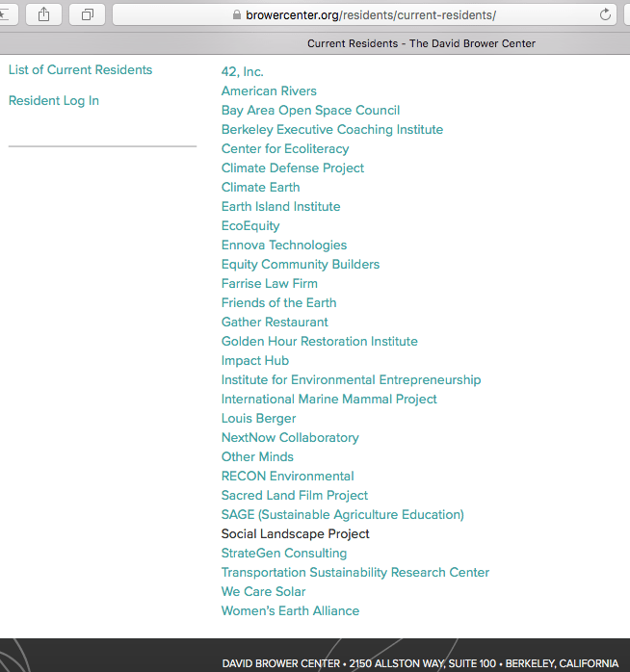Image resolution: width=630 pixels, height=672 pixels.
Task: Open the Impact Hub resident link
Action: (255, 361)
